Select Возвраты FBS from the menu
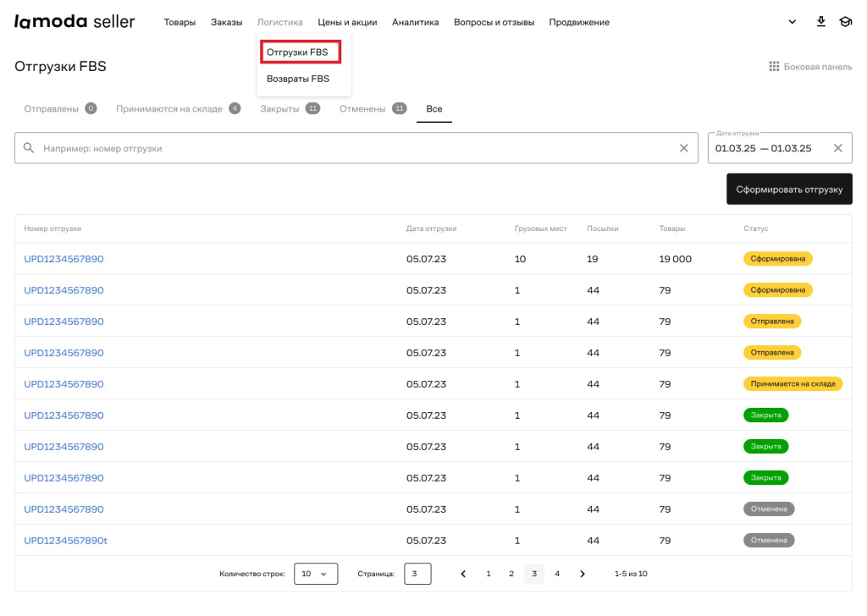 click(x=298, y=79)
